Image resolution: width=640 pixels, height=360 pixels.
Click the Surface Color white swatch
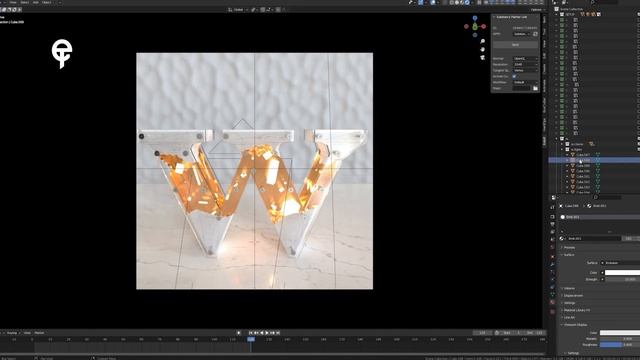coord(622,273)
